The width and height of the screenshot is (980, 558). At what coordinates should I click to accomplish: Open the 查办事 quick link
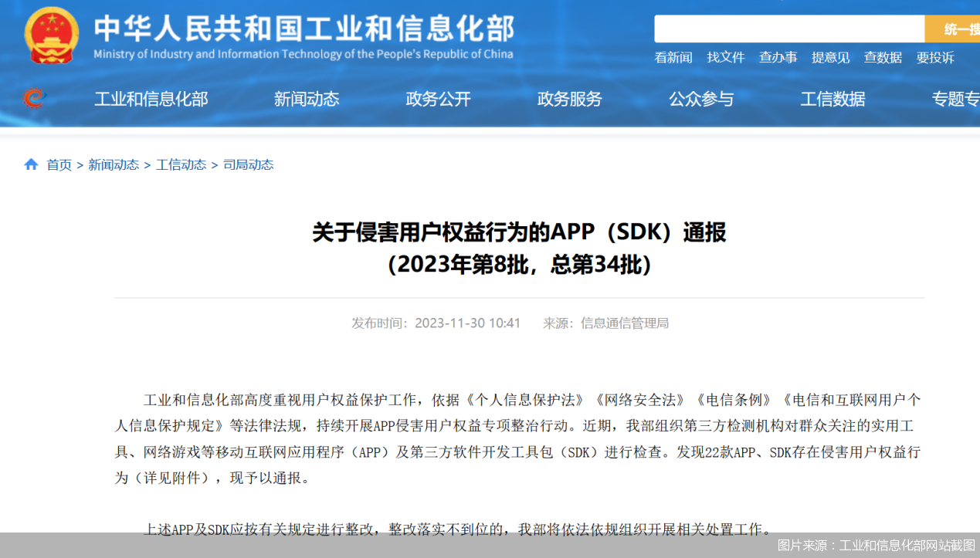778,57
